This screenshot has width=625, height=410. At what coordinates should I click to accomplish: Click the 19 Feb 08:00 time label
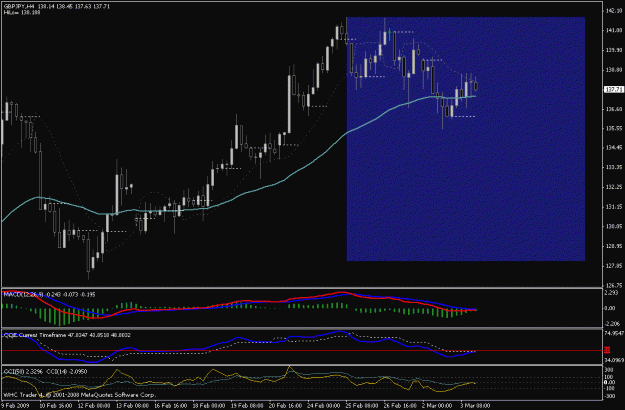point(247,406)
